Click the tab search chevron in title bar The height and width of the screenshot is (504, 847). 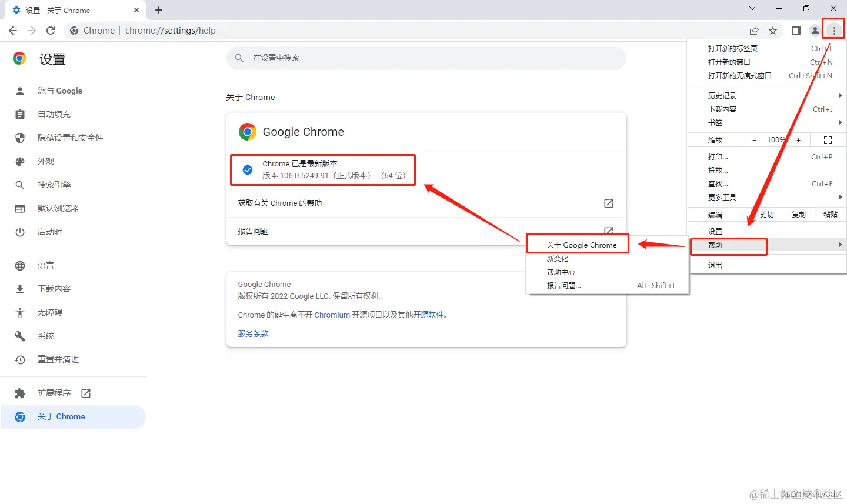pos(752,8)
